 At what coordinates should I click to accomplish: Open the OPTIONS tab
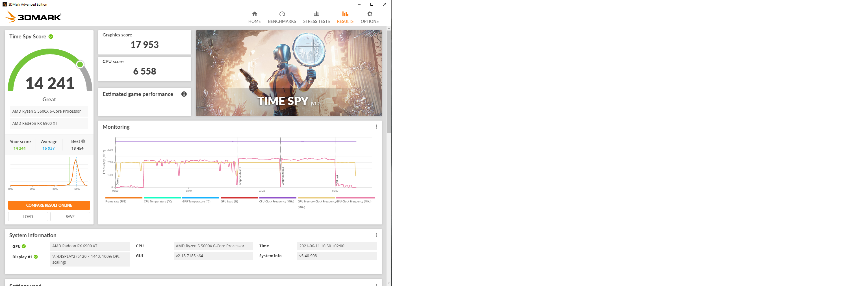370,17
